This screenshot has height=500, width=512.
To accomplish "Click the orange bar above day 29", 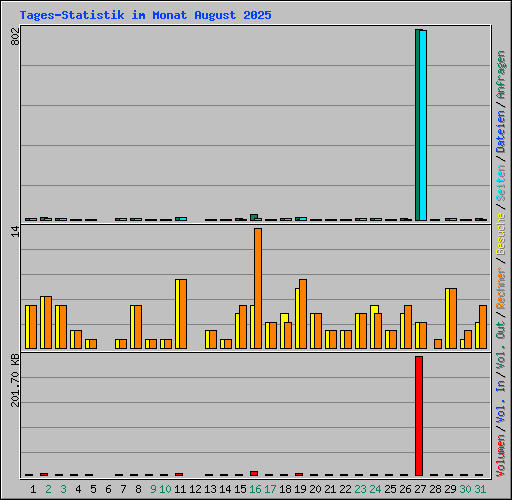I will pos(453,319).
